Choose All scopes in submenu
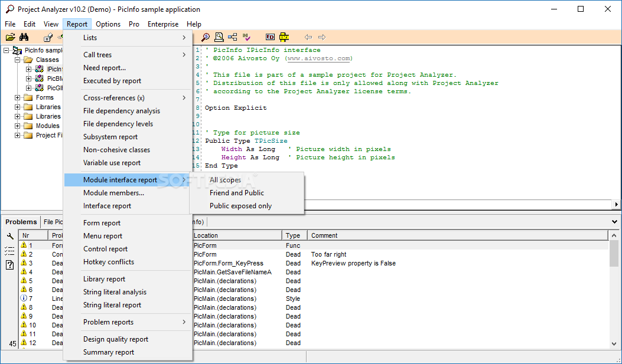Viewport: 622px width, 364px height. (247, 180)
